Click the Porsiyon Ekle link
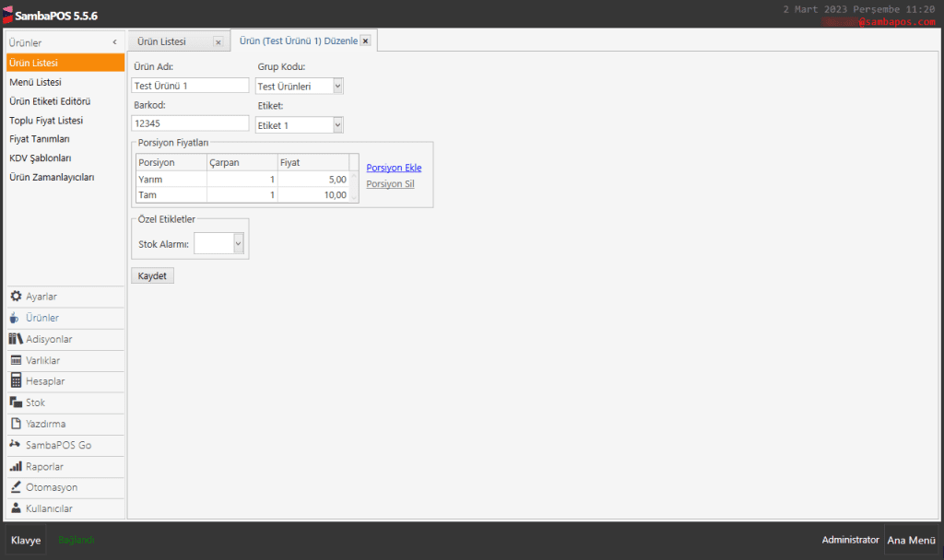This screenshot has height=560, width=944. 394,168
